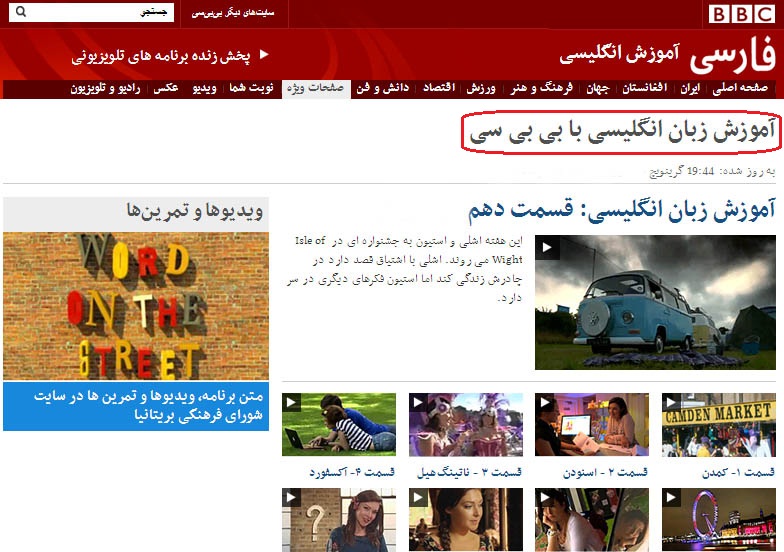784x552 pixels.
Task: Open قسمت ۱- کمدن link
Action: click(738, 472)
